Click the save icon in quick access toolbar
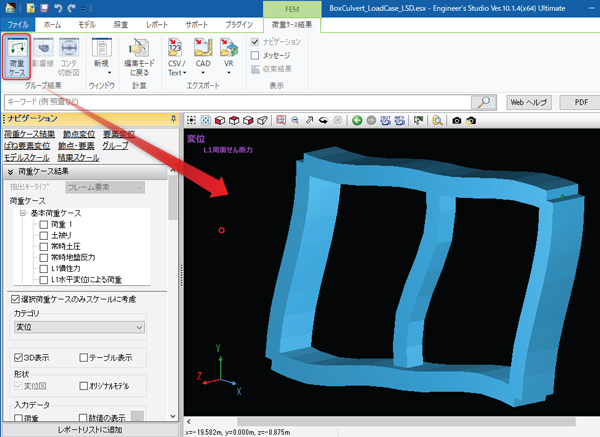This screenshot has height=437, width=600. click(x=44, y=8)
